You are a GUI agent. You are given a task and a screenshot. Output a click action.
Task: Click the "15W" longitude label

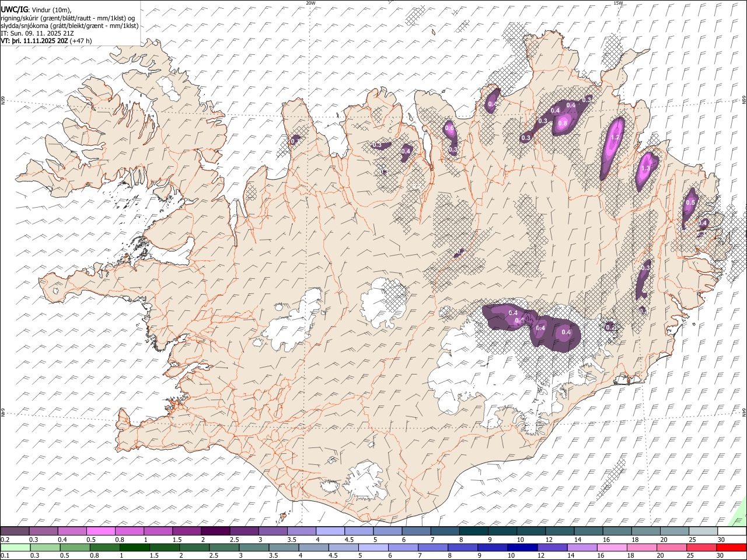tap(618, 3)
